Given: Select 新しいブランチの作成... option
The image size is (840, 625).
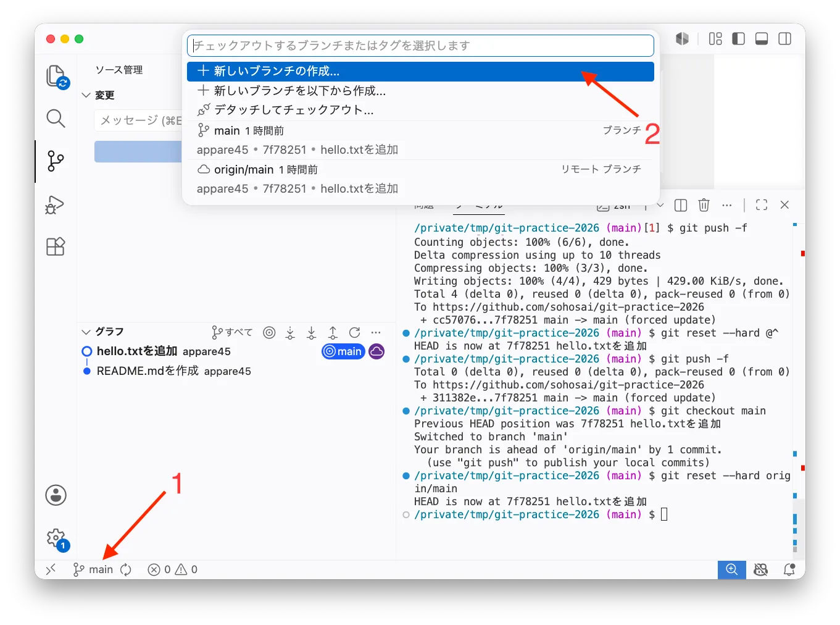Looking at the screenshot, I should 420,71.
